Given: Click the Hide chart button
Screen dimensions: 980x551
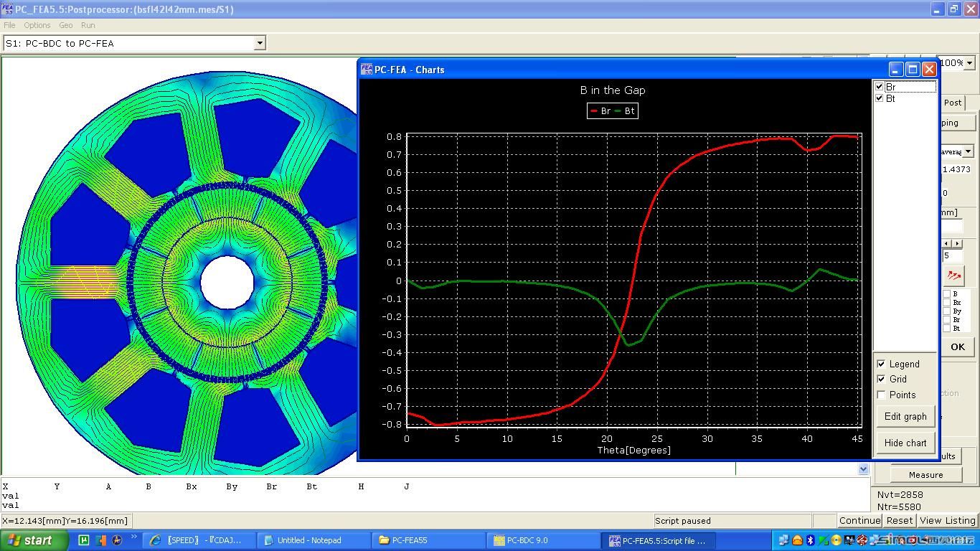Looking at the screenshot, I should click(x=905, y=443).
